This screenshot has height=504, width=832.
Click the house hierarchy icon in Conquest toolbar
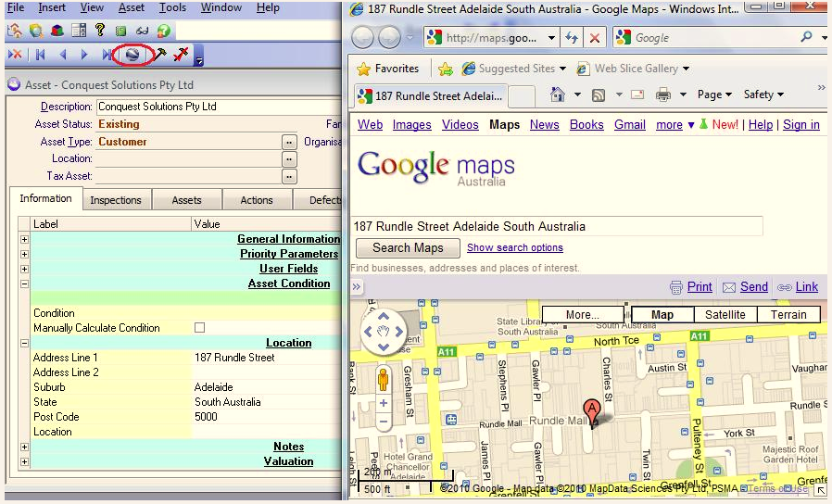coord(14,31)
